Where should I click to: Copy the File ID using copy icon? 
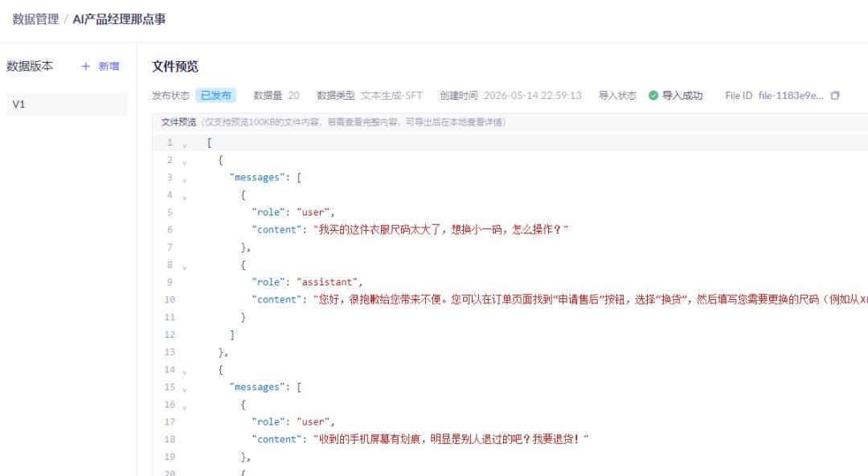(835, 96)
